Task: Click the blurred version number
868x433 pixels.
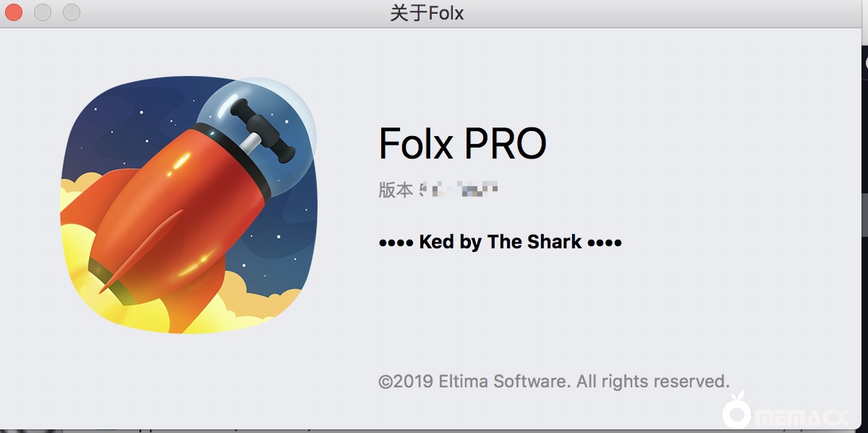Action: click(460, 190)
